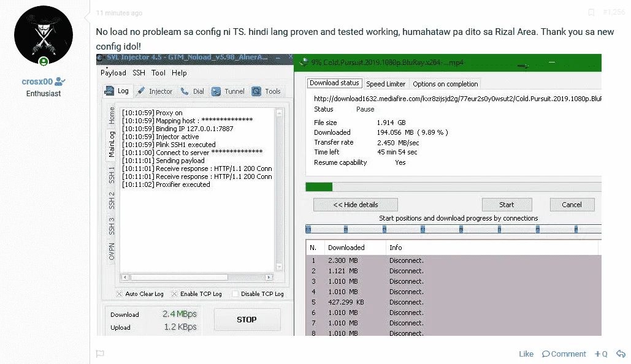Open Options on completion tab
The image size is (631, 364).
click(445, 84)
